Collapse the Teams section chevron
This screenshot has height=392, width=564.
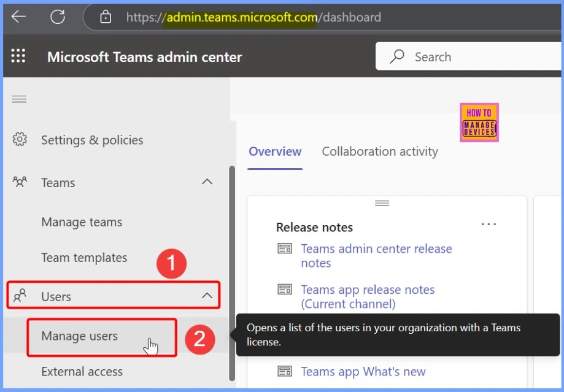(207, 182)
